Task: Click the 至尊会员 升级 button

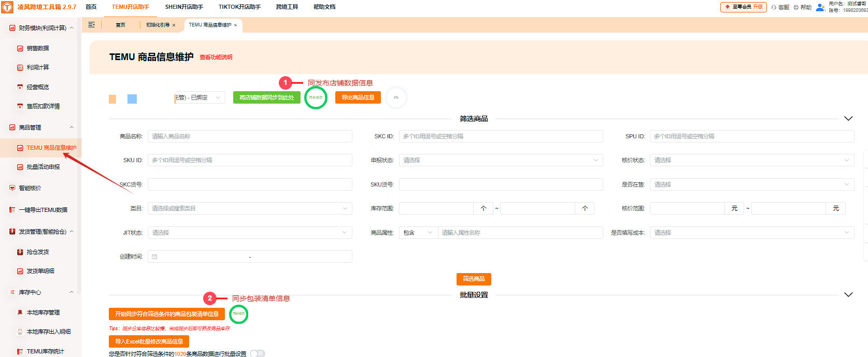Action: [x=744, y=7]
